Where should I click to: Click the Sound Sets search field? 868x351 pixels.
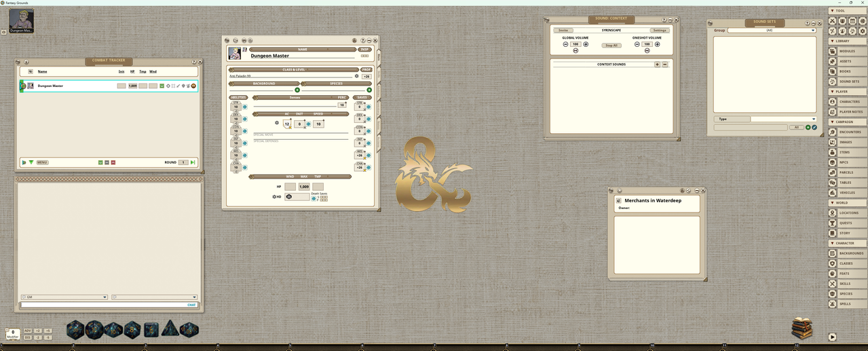[751, 128]
